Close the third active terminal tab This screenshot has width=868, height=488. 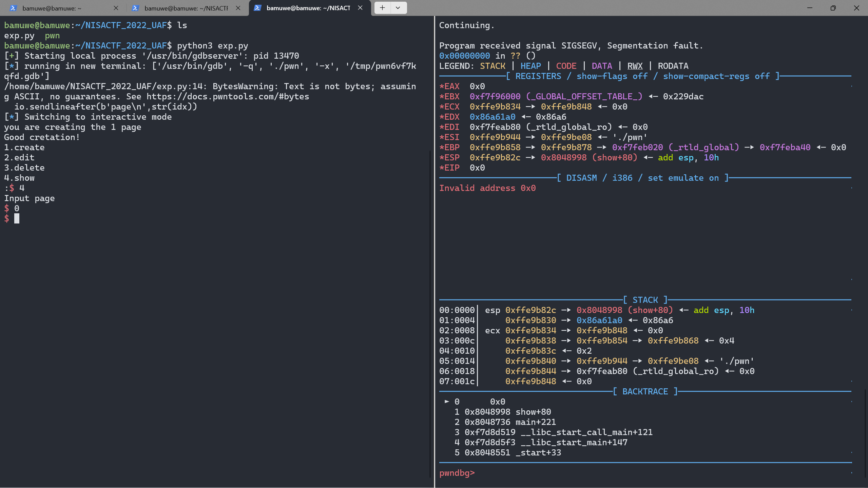click(x=360, y=8)
